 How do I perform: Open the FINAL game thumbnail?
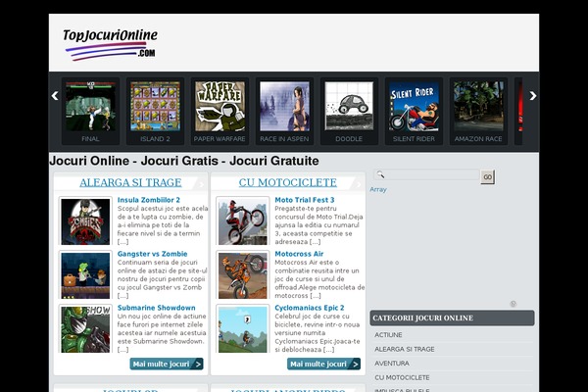coord(90,107)
